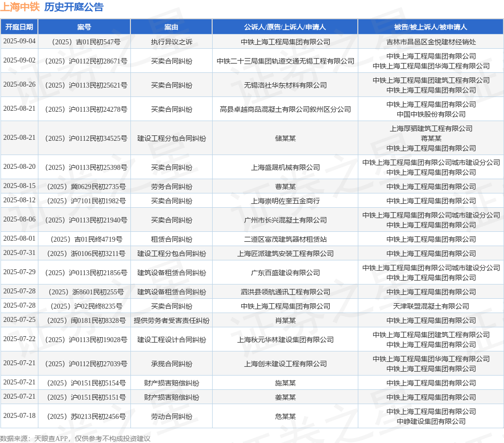Click the date 2025-08-06
Screen dimensions: 504x443
tap(19, 220)
